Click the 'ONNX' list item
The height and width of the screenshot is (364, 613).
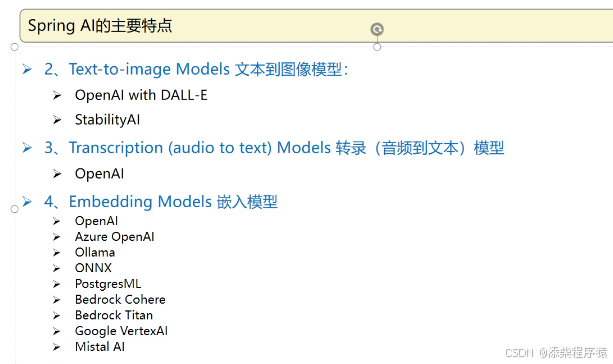coord(93,268)
